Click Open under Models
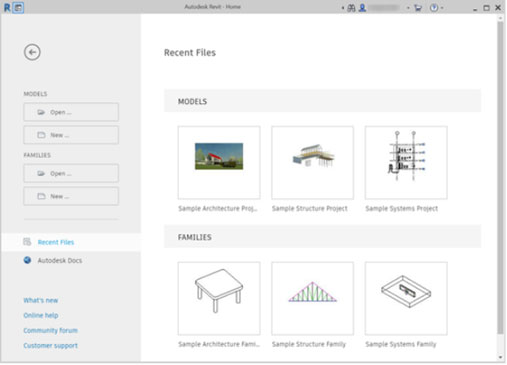The image size is (507, 365). (71, 112)
